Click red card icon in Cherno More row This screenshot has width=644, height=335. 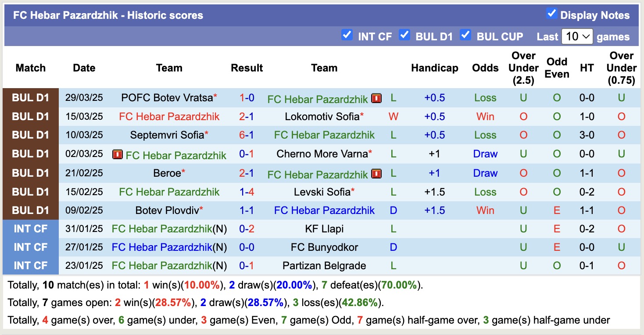tap(117, 154)
